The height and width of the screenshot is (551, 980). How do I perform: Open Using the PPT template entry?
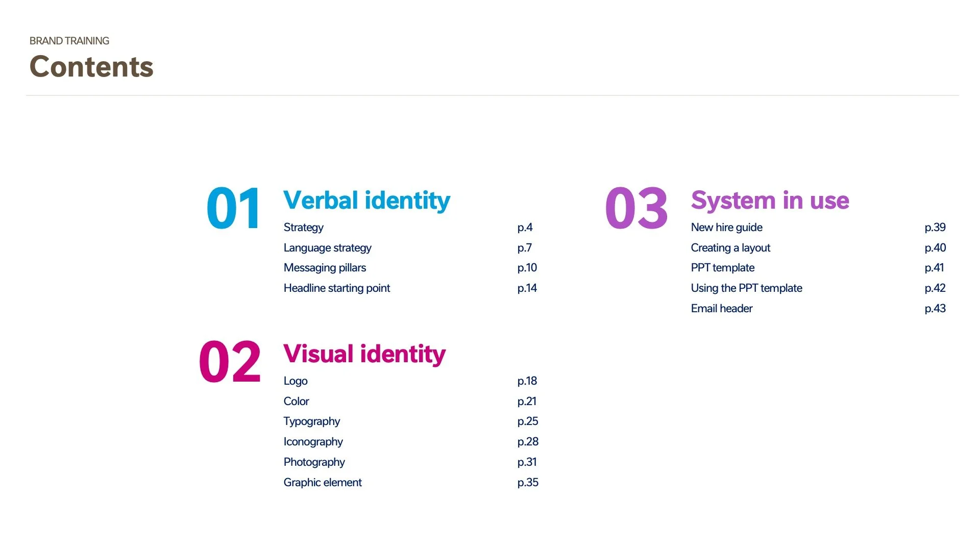[746, 288]
